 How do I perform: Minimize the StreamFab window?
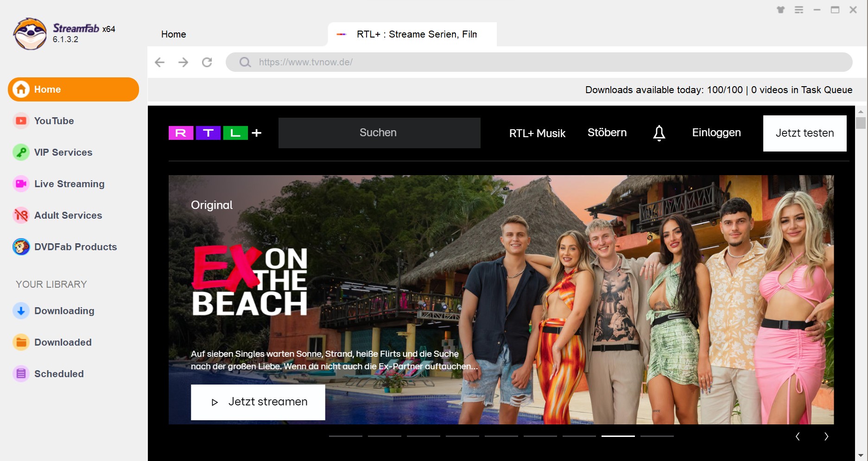click(x=817, y=10)
